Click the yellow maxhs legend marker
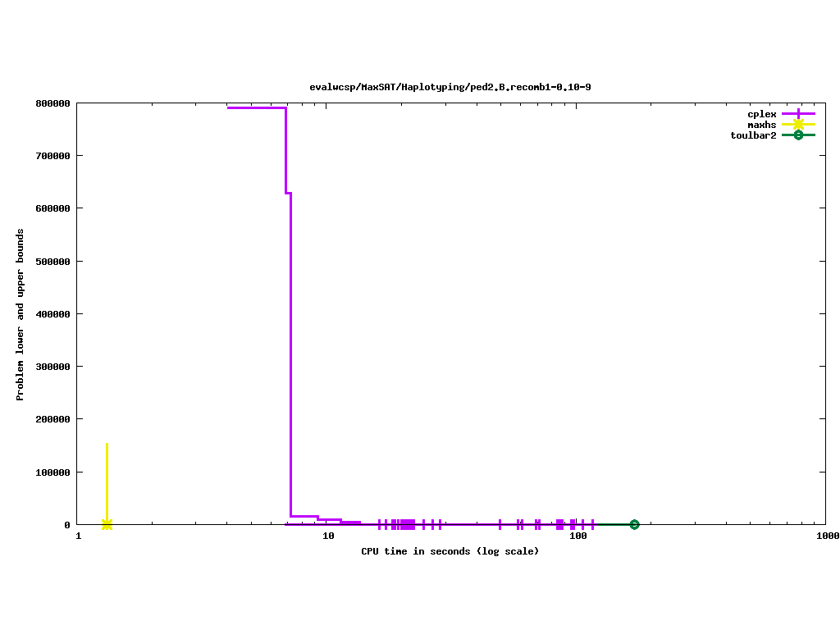The image size is (840, 630). tap(798, 125)
